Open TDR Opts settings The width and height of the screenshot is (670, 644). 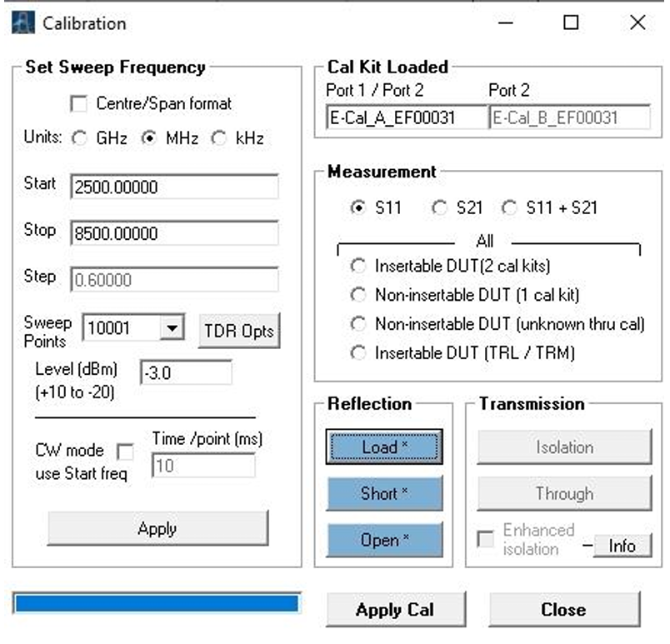pos(240,331)
